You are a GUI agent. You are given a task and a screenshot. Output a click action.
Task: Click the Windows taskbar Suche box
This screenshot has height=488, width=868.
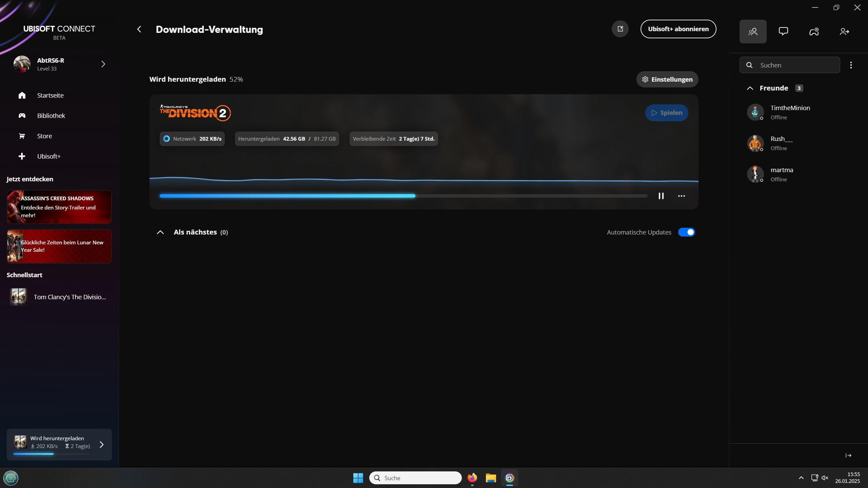click(x=415, y=478)
